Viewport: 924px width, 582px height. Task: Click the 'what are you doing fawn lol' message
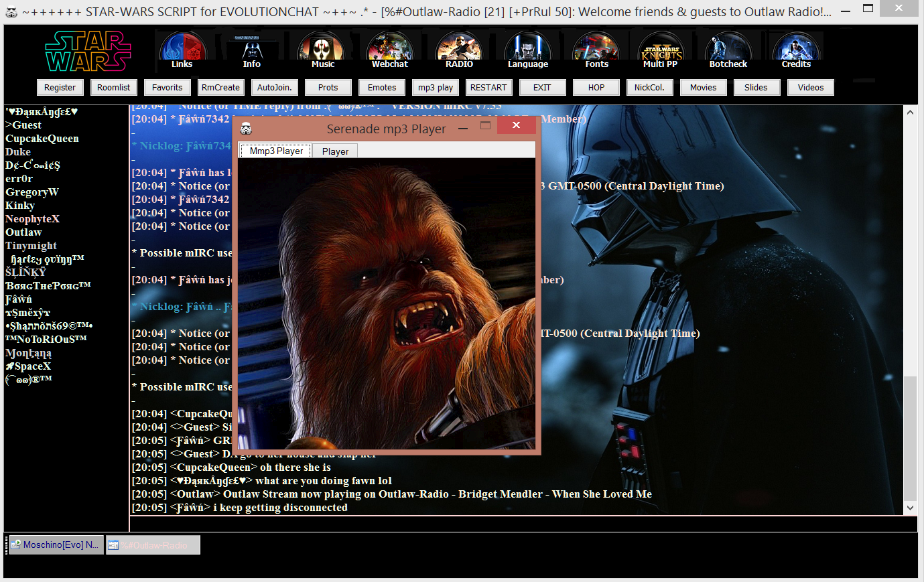pos(262,481)
